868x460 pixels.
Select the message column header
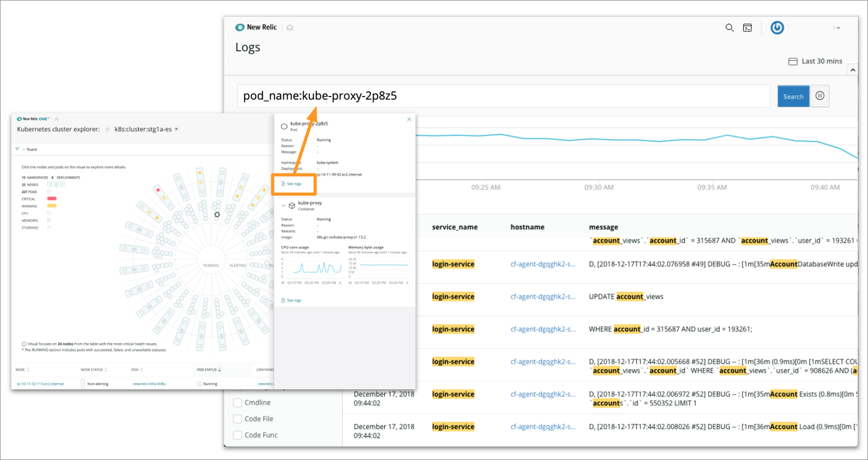click(x=603, y=227)
